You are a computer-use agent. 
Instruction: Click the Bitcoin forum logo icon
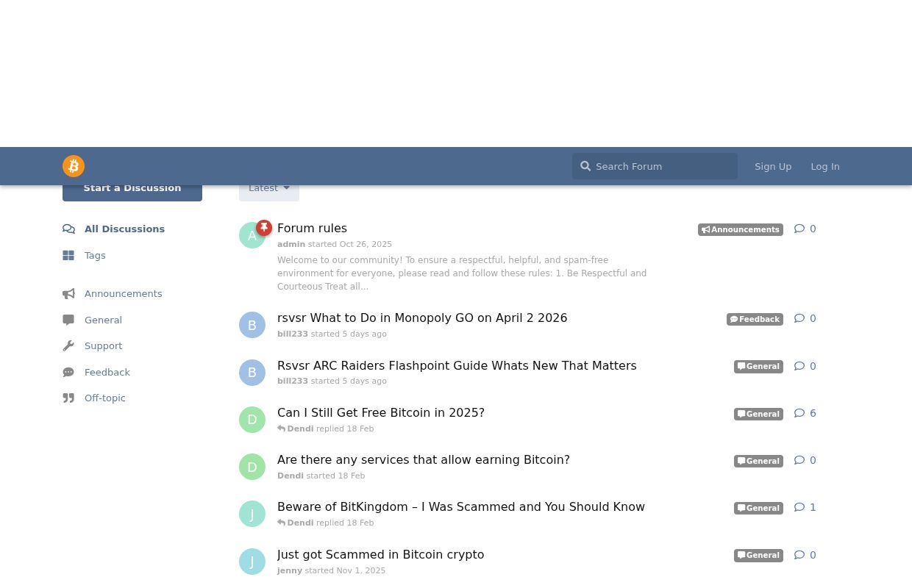point(74,166)
